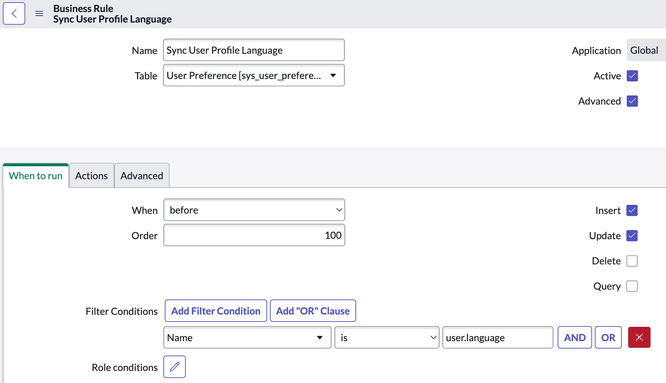Toggle the Active checkbox
Image resolution: width=666 pixels, height=383 pixels.
(x=632, y=76)
